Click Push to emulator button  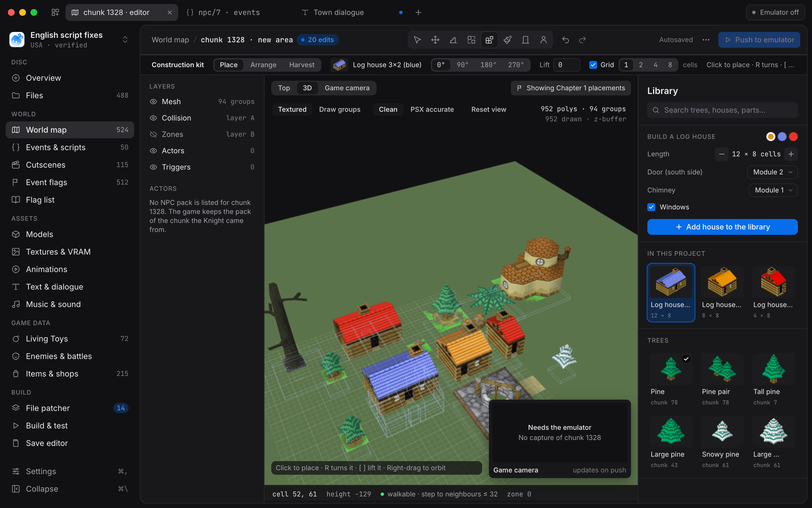point(759,40)
